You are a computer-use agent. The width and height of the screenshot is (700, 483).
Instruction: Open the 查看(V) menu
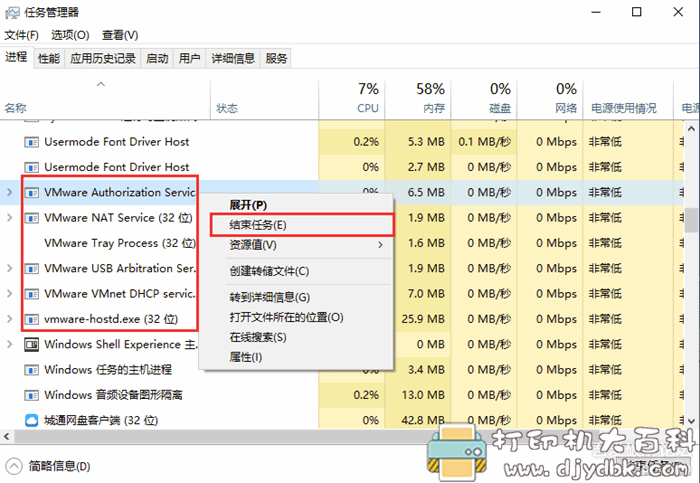pyautogui.click(x=120, y=35)
